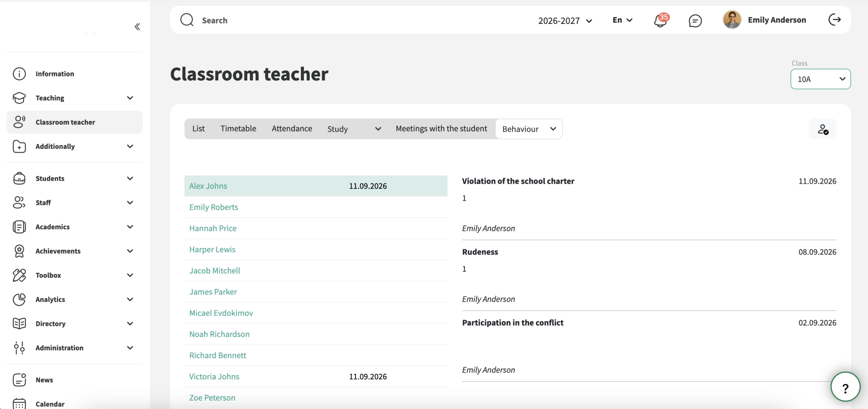Click the Teaching graduation cap icon

(20, 98)
